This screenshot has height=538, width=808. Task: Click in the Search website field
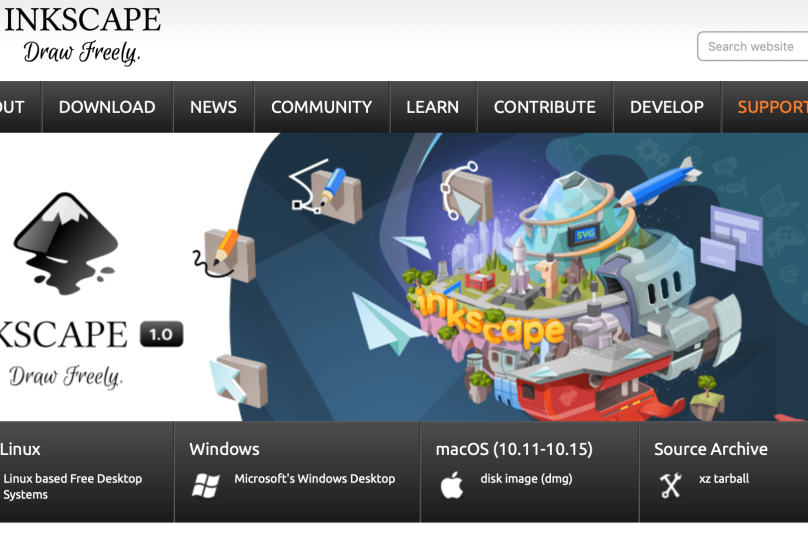tap(752, 46)
